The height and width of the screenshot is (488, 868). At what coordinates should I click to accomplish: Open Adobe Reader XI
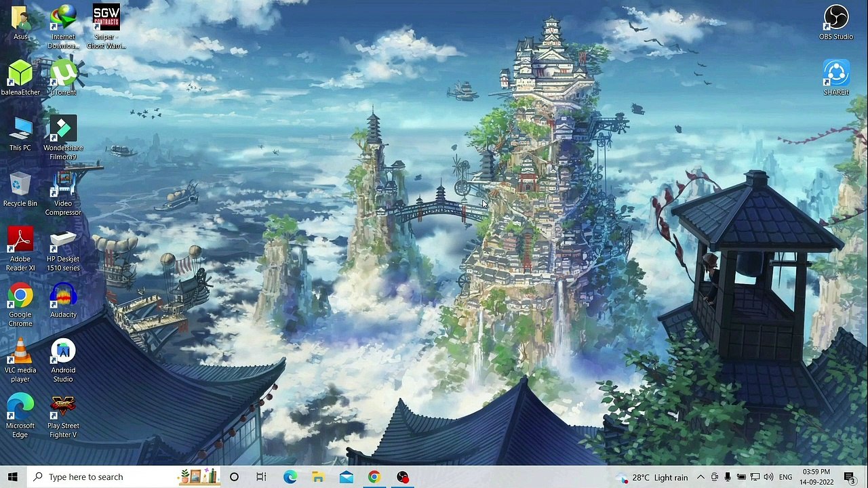pos(20,249)
